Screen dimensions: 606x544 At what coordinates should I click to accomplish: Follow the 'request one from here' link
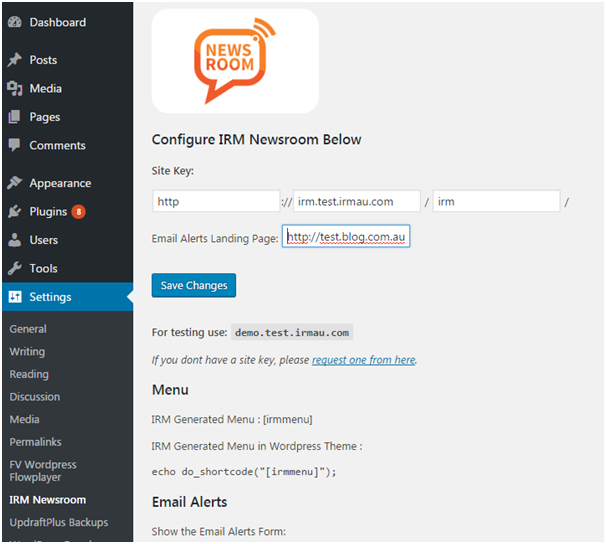click(x=363, y=360)
